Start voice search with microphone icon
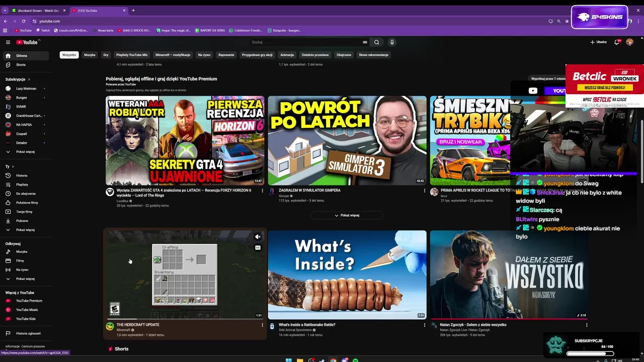The width and height of the screenshot is (644, 362). pos(392,42)
